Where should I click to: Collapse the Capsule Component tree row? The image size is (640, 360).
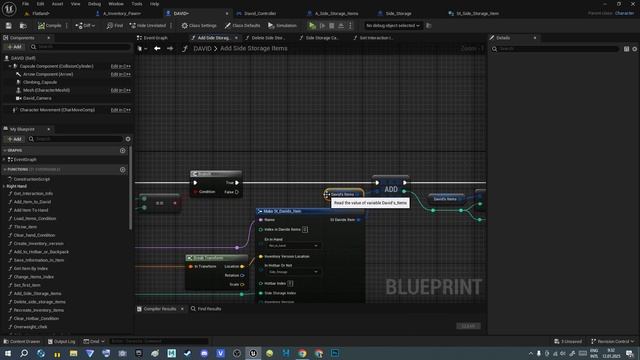point(10,66)
